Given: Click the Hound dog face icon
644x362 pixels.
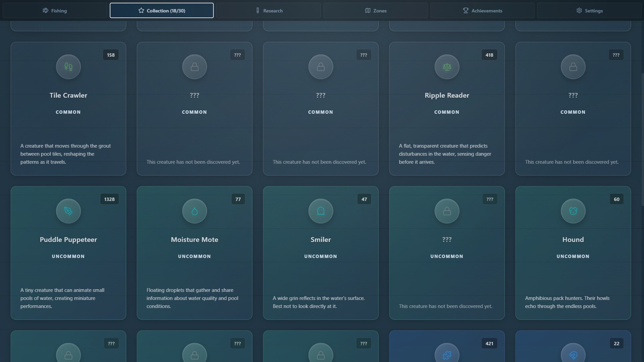Looking at the screenshot, I should (x=573, y=211).
